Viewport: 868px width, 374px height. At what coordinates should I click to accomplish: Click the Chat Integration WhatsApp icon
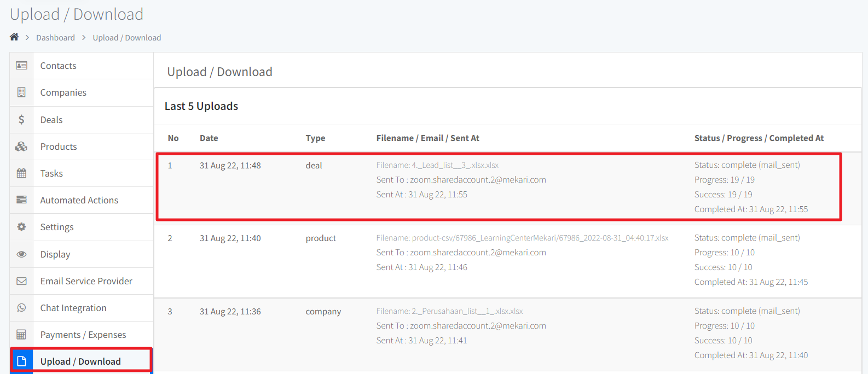21,308
